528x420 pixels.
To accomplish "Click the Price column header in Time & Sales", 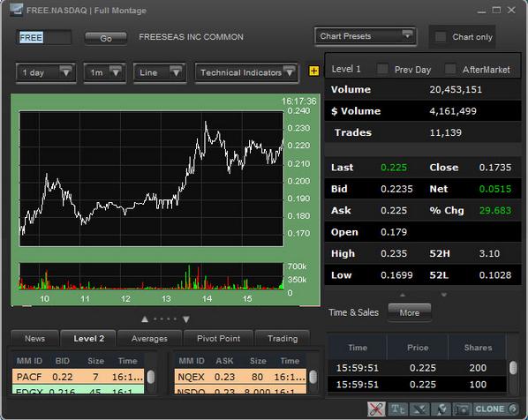I will (x=418, y=348).
